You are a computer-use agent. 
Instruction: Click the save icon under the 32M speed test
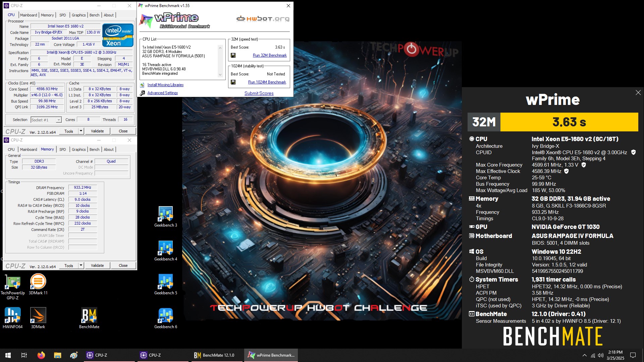click(233, 55)
